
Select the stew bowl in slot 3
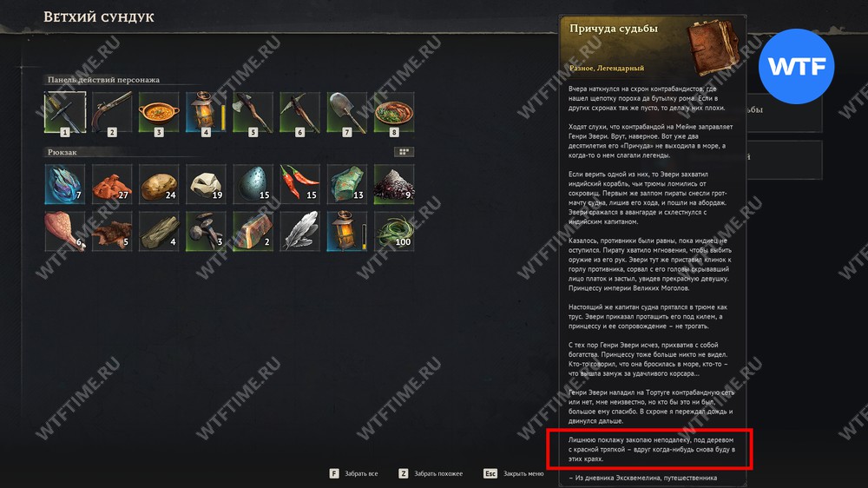click(159, 112)
